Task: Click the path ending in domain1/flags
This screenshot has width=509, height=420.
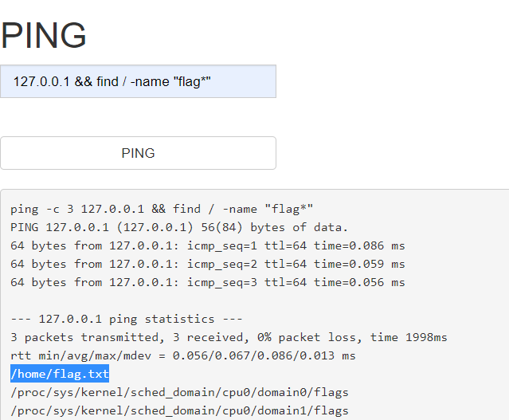Action: point(179,411)
